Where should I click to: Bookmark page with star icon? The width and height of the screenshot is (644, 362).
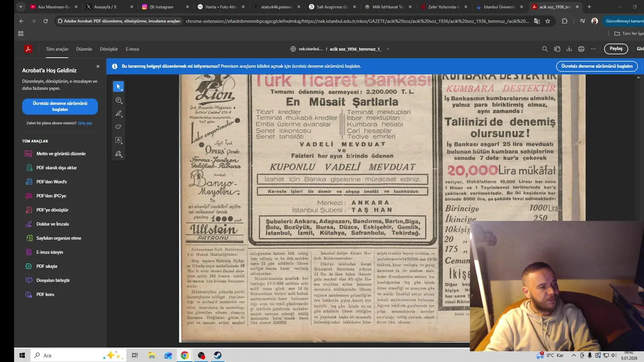click(548, 21)
